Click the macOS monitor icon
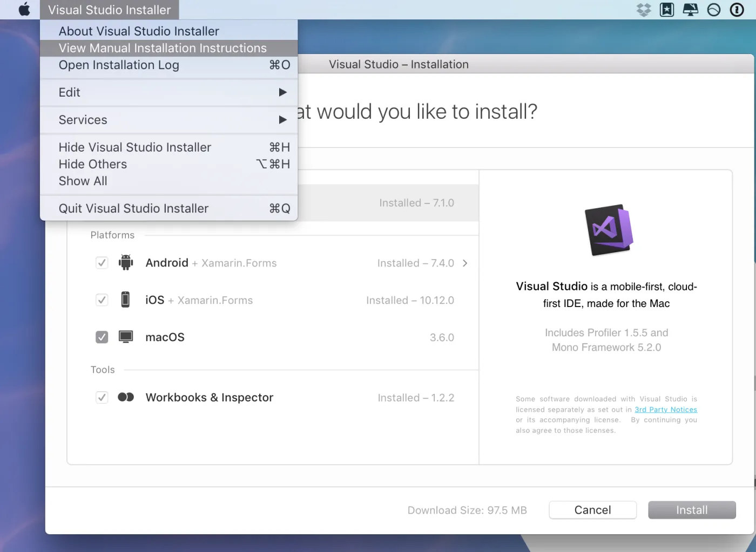Viewport: 756px width, 552px height. click(126, 337)
